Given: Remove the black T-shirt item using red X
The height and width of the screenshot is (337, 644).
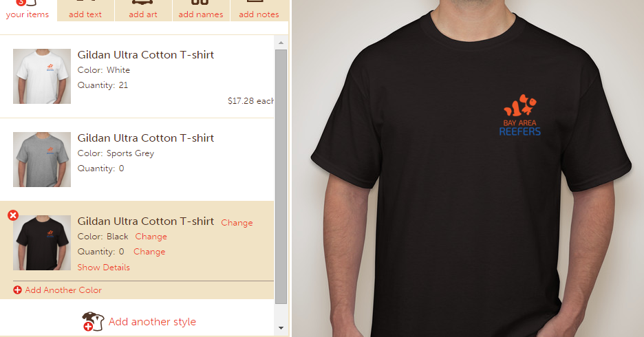Looking at the screenshot, I should (13, 215).
